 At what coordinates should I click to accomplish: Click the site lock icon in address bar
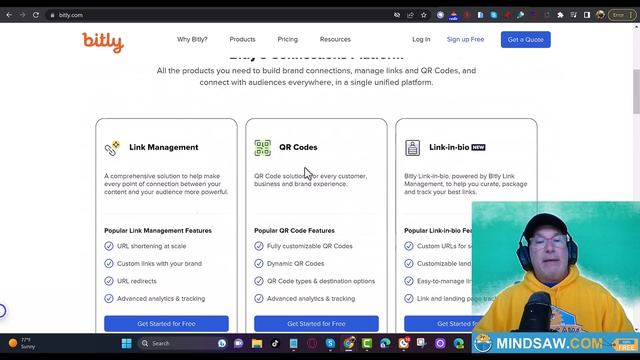(x=52, y=15)
